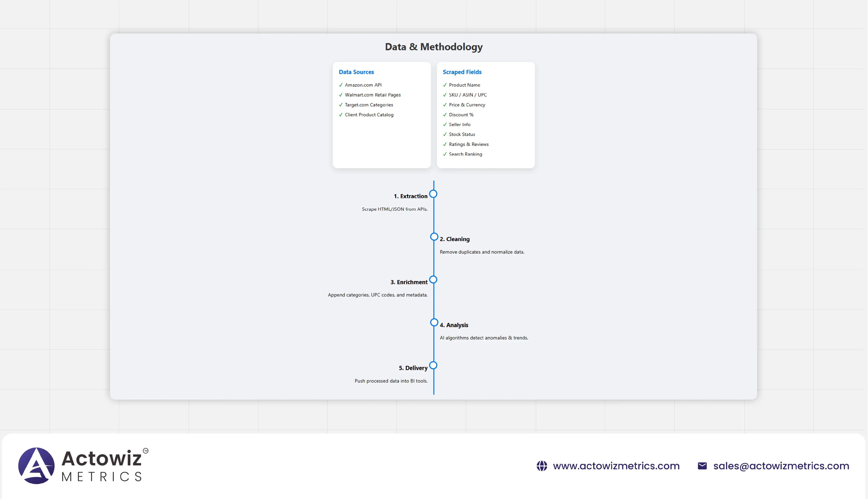Click the Data & Methodology title
868x499 pixels.
tap(434, 47)
